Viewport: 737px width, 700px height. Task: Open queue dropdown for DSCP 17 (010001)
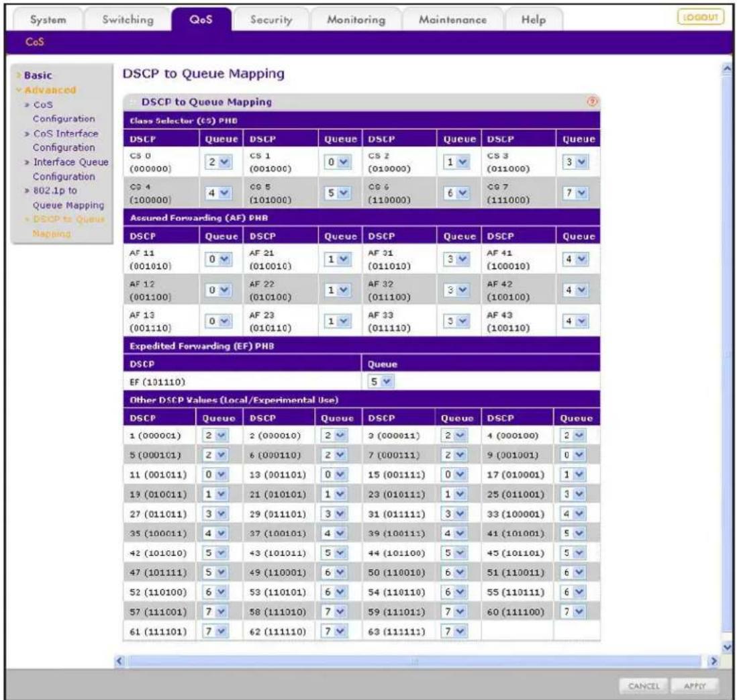[573, 474]
